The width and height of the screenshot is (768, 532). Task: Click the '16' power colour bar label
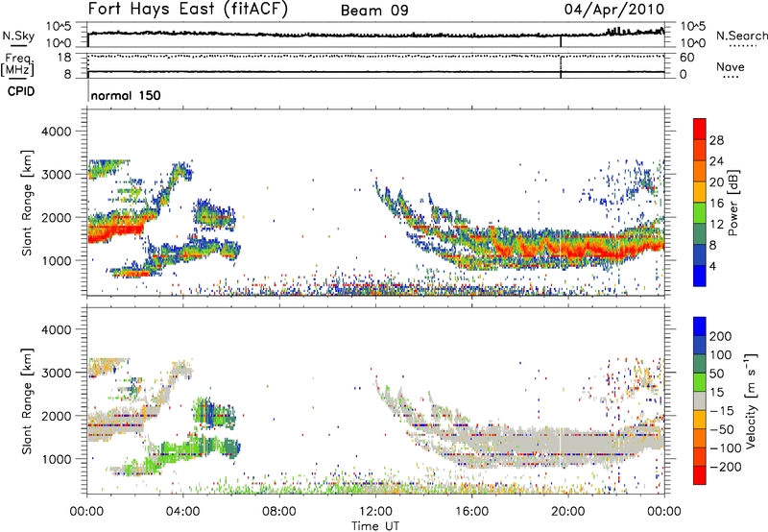(716, 204)
